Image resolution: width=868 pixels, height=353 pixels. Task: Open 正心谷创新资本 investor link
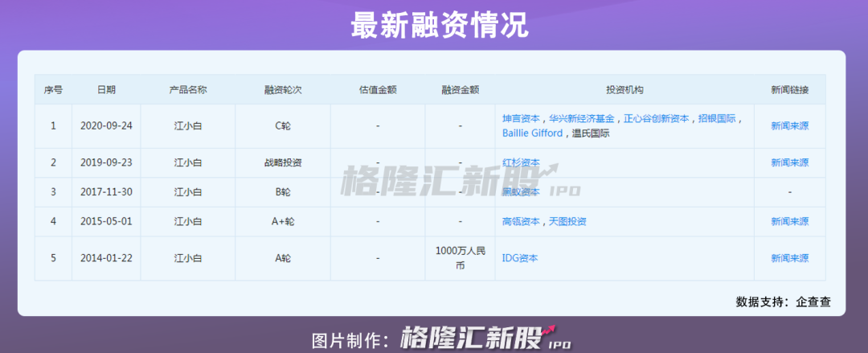(657, 118)
